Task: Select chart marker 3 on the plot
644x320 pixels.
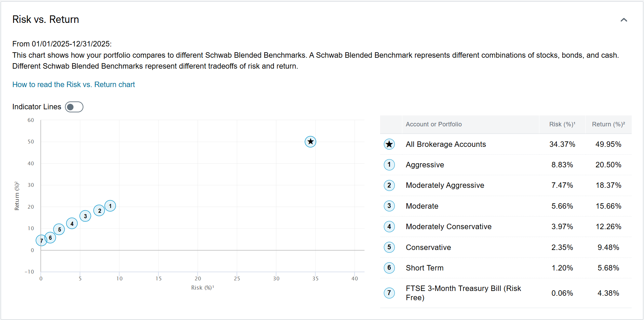Action: pyautogui.click(x=85, y=216)
